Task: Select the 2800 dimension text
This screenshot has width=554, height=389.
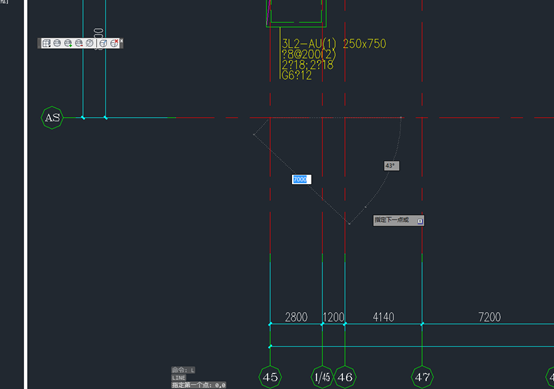Action: point(296,317)
